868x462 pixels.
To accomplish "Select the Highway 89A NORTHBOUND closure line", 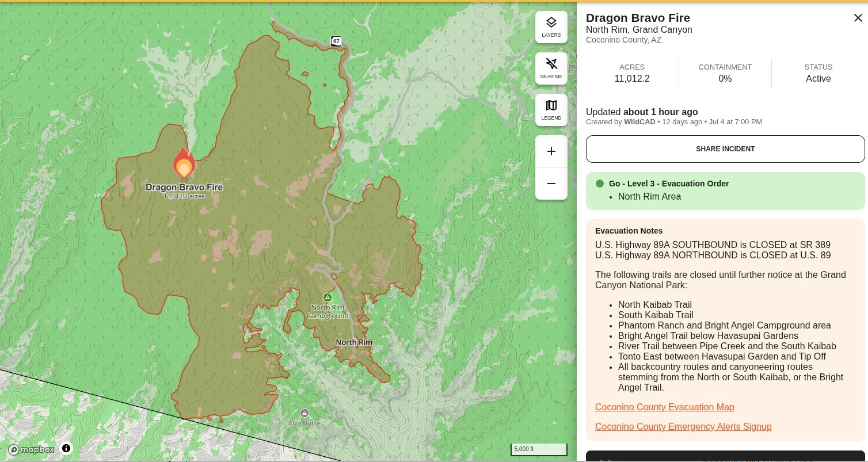I will [713, 255].
